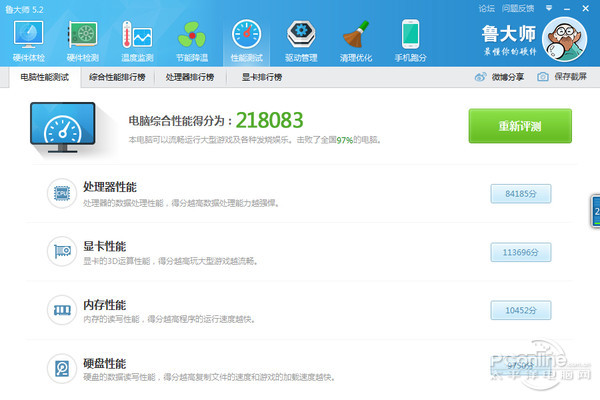Close the 鲁大师 window

(585, 8)
